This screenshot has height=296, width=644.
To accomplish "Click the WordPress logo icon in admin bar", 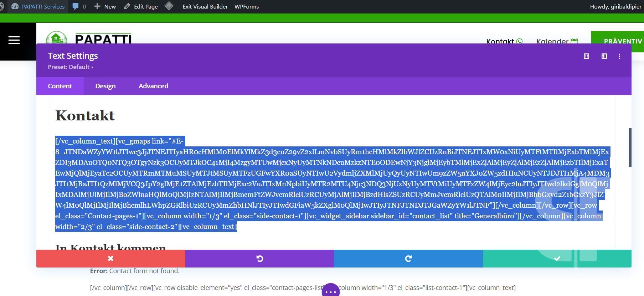I will [2, 6].
